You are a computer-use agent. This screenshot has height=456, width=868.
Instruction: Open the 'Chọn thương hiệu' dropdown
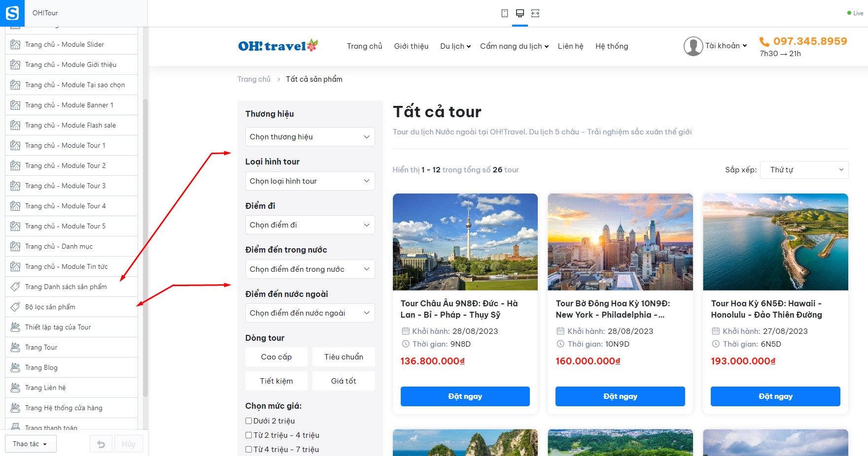click(x=310, y=137)
